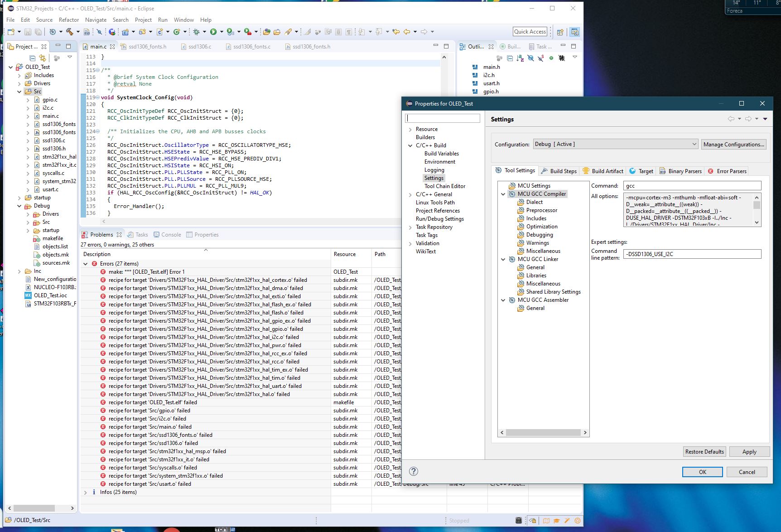Click Collapse All icon in Outline view

510,58
